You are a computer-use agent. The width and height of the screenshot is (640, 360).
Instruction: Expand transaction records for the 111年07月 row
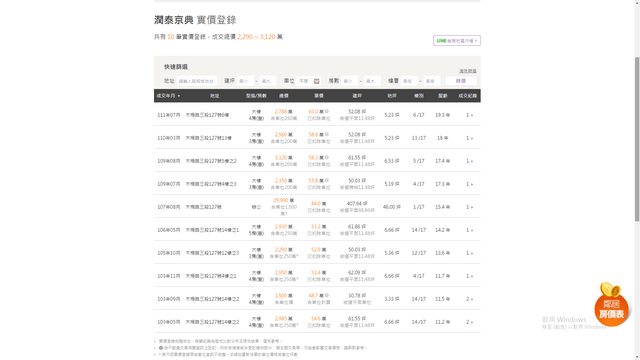469,115
